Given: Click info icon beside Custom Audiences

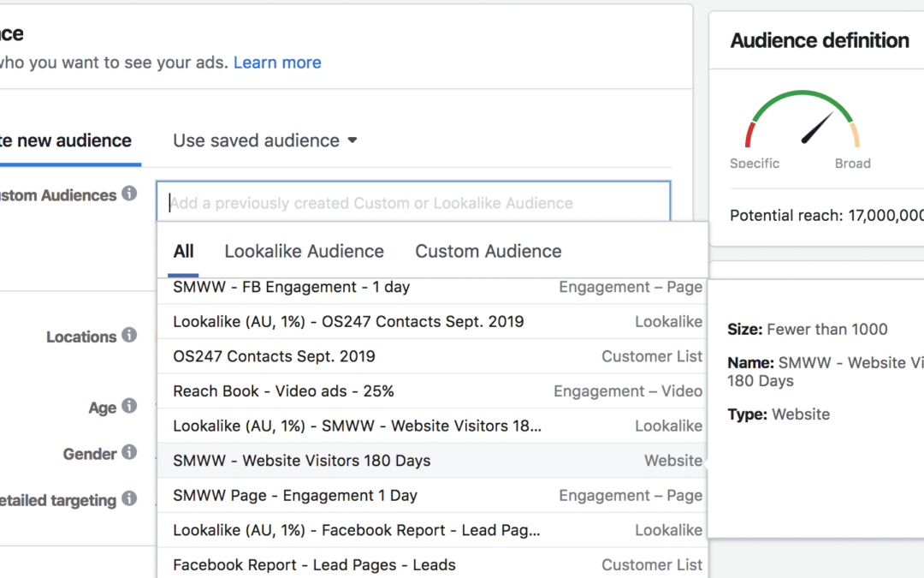Looking at the screenshot, I should click(130, 194).
